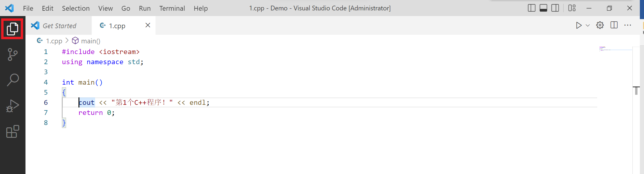Click the Run C++ file play button
Screen dimensions: 644x174
pos(579,26)
